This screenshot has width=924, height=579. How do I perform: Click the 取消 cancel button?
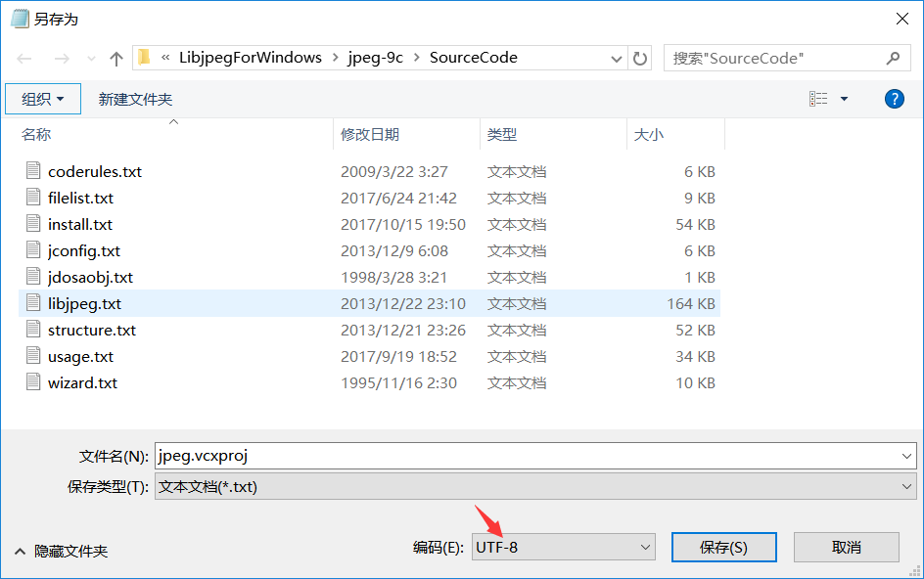(846, 547)
